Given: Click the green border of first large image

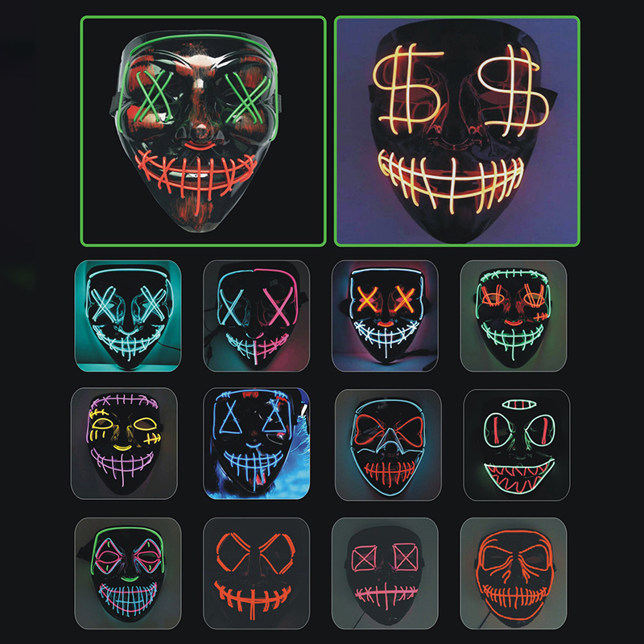Looking at the screenshot, I should click(204, 17).
